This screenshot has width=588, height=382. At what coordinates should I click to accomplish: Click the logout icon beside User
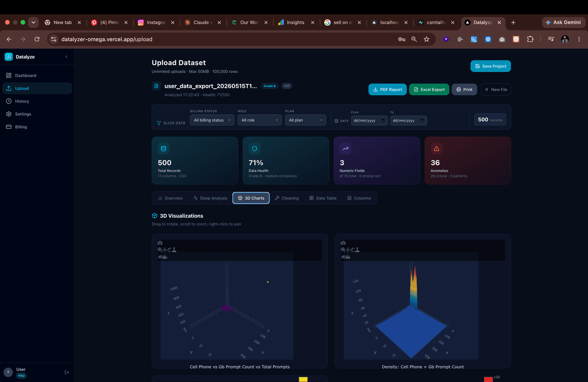pyautogui.click(x=67, y=372)
